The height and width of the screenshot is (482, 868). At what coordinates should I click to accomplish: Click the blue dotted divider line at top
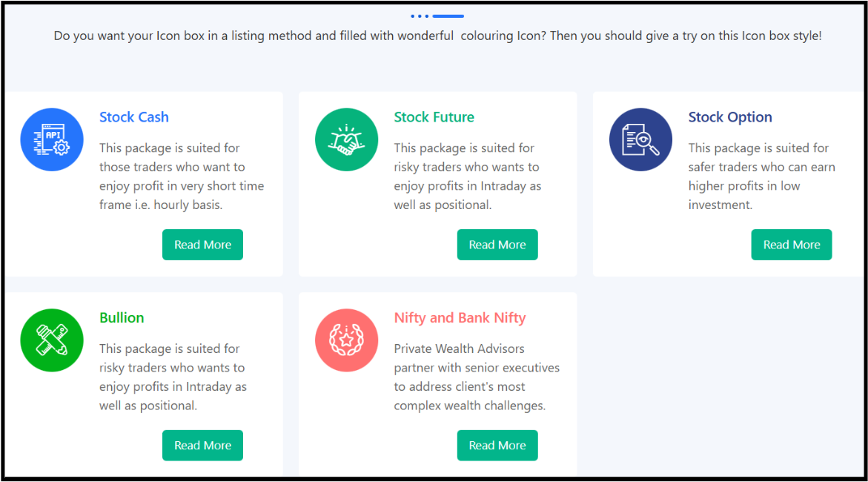click(x=437, y=16)
